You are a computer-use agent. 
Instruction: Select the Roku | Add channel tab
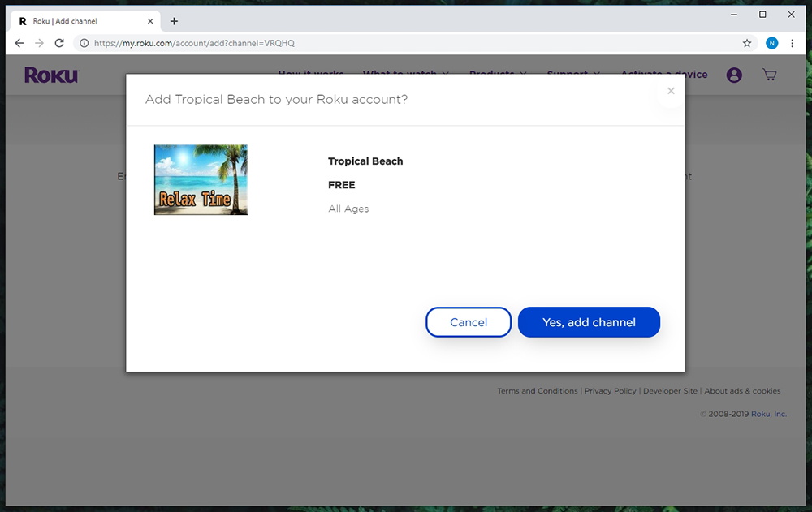(85, 21)
